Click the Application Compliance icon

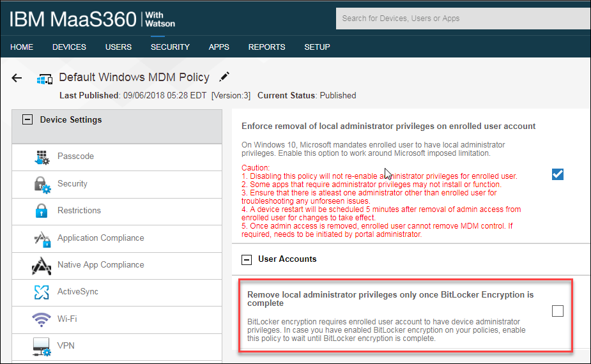(42, 239)
